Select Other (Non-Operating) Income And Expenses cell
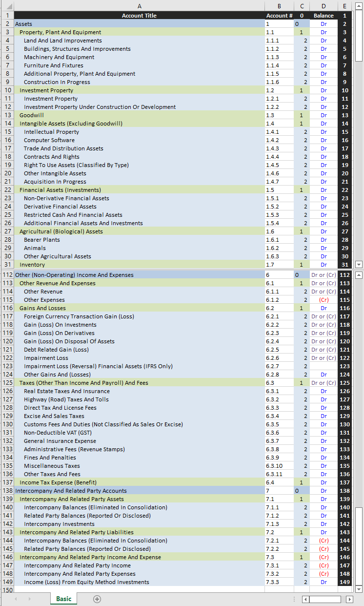Image resolution: width=364 pixels, height=606 pixels. [140, 275]
